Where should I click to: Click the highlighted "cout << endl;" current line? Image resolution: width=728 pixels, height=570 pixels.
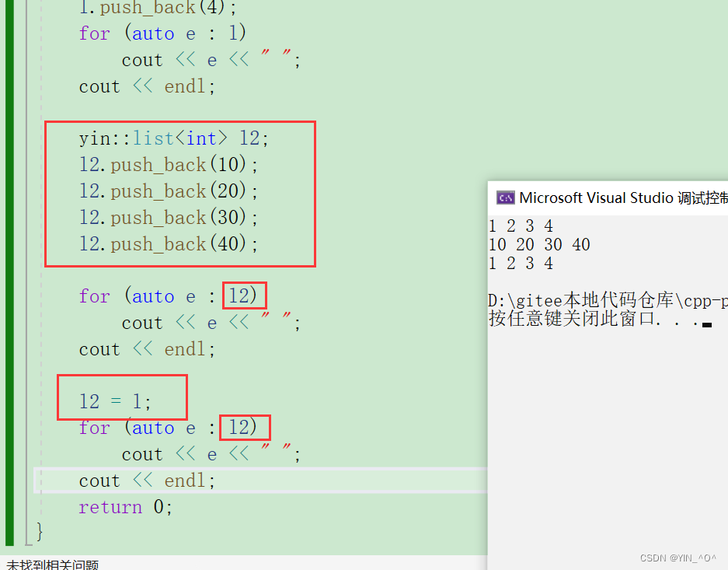coord(147,481)
